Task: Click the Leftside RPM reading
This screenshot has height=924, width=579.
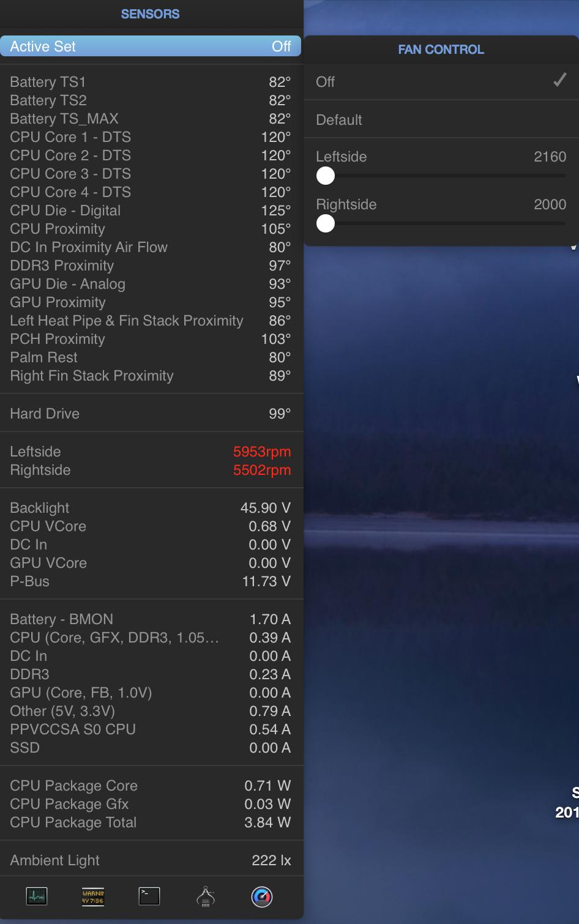Action: pyautogui.click(x=262, y=452)
